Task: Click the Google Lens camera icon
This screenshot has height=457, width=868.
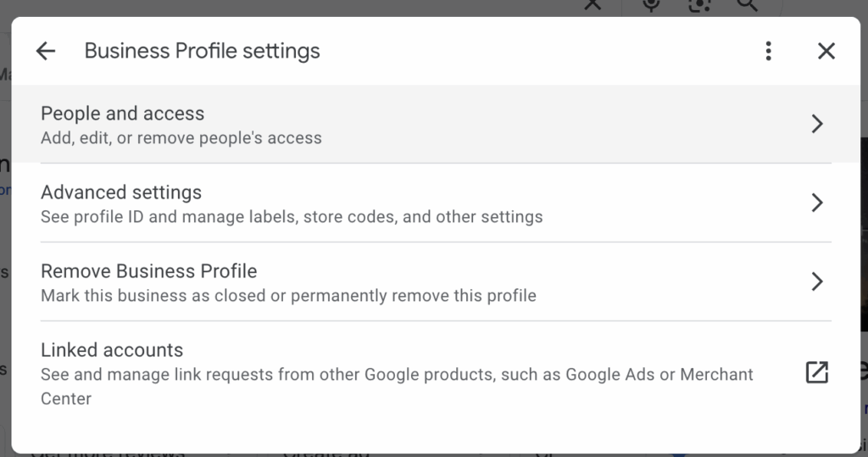Action: coord(699,5)
